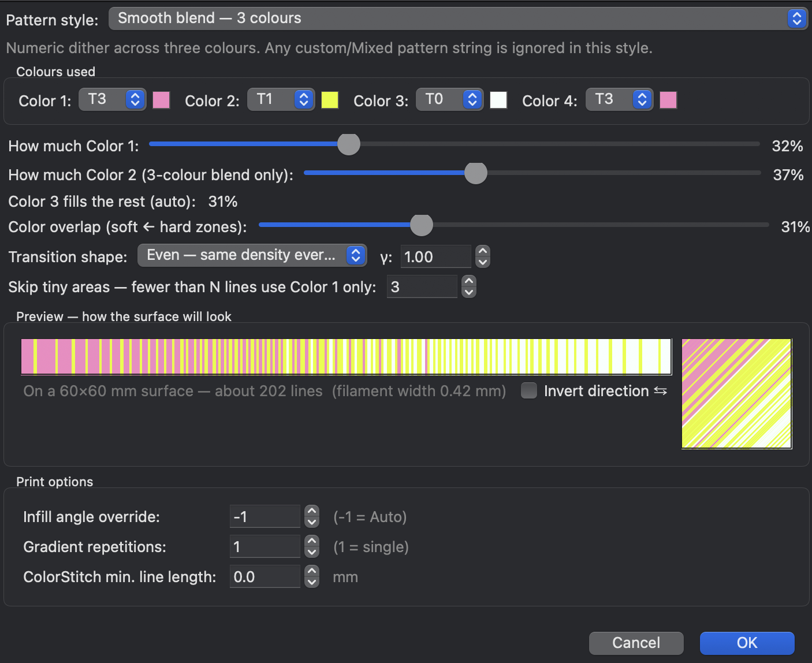812x663 pixels.
Task: Decrease Skip tiny areas value with down arrow
Action: 469,292
